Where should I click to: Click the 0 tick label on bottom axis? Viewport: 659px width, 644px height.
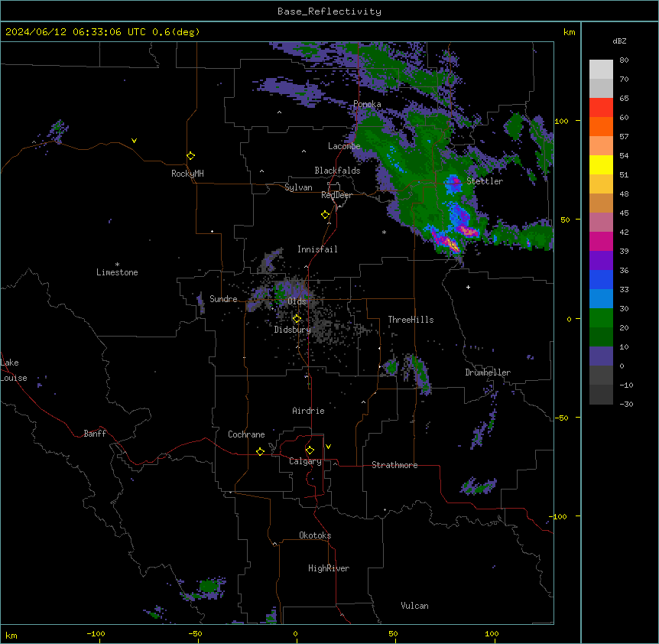pyautogui.click(x=295, y=633)
